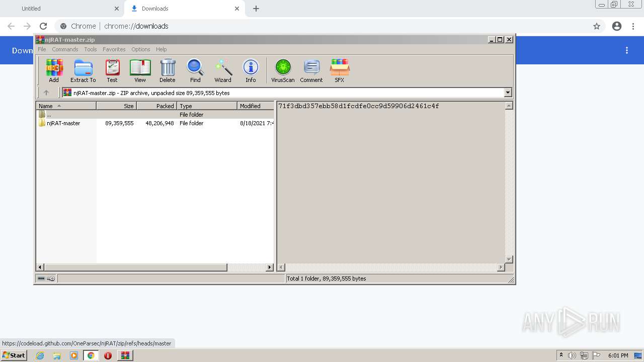This screenshot has width=644, height=362.
Task: Click the file list horizontal scrollbar
Action: (136, 267)
